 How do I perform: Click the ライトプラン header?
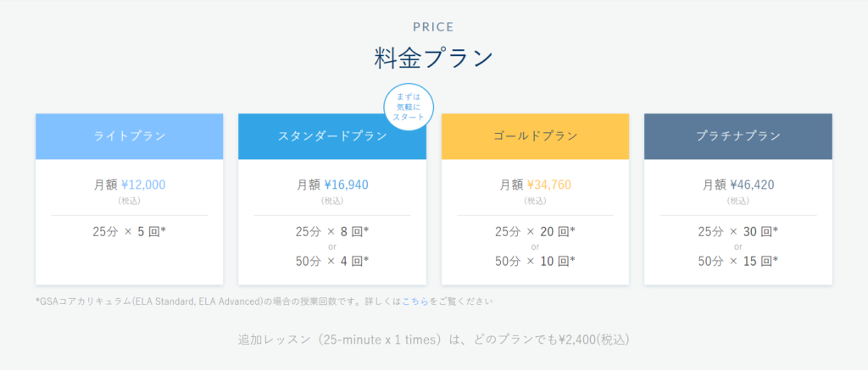coord(130,136)
